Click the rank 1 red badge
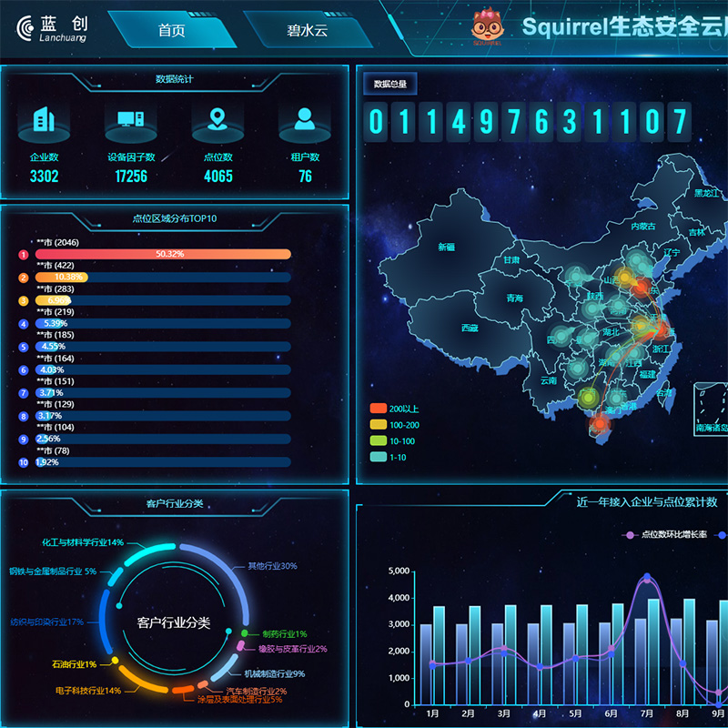 click(24, 255)
